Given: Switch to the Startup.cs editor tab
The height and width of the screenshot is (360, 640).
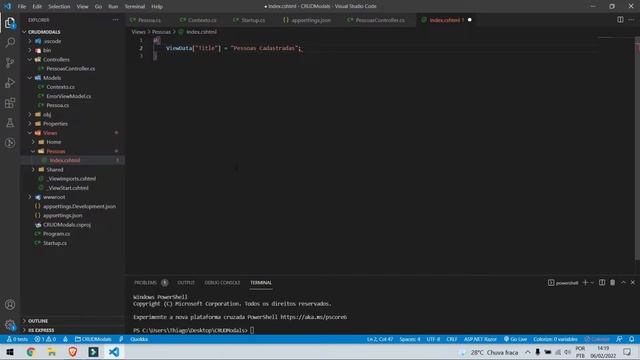Looking at the screenshot, I should pyautogui.click(x=253, y=20).
